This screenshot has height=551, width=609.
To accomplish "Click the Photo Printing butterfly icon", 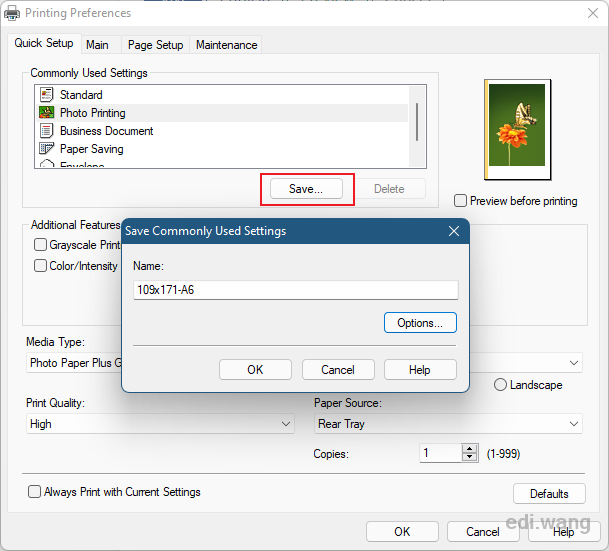I will [x=47, y=113].
